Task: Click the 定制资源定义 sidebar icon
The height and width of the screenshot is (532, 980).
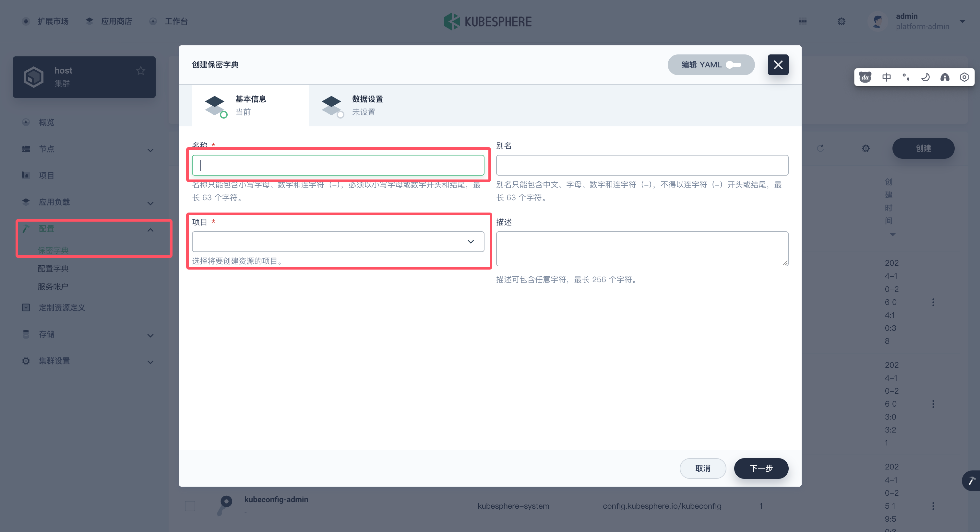Action: point(26,307)
